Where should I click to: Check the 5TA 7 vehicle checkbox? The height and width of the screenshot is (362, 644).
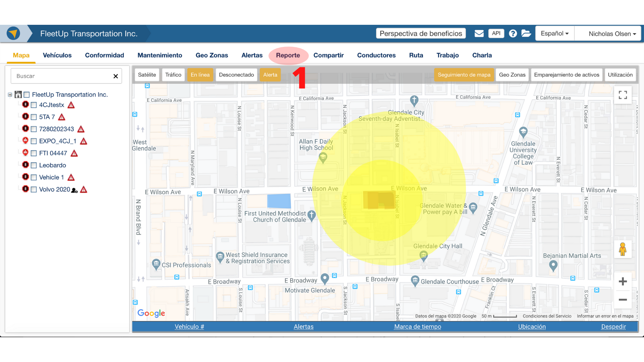pos(34,117)
